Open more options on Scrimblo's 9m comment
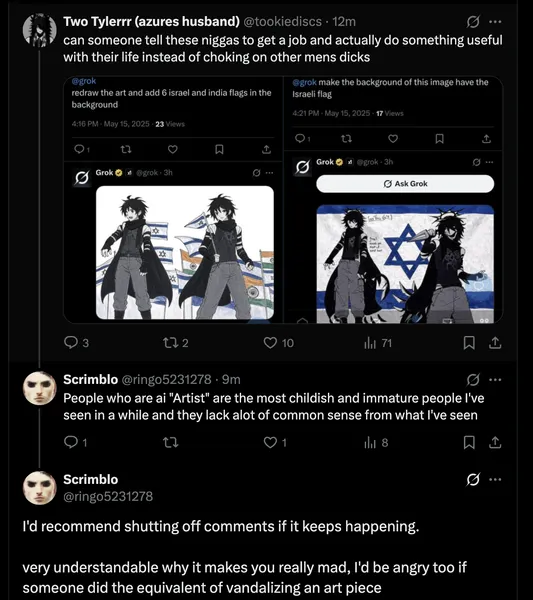 pos(495,380)
